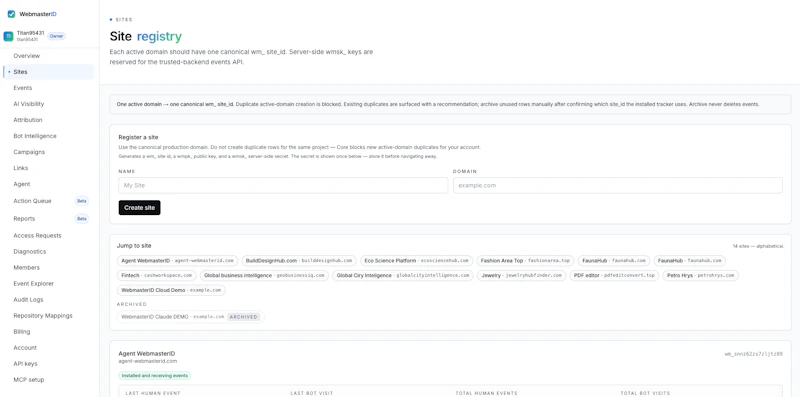The width and height of the screenshot is (800, 397).
Task: Open Event Explorer
Action: pyautogui.click(x=33, y=284)
